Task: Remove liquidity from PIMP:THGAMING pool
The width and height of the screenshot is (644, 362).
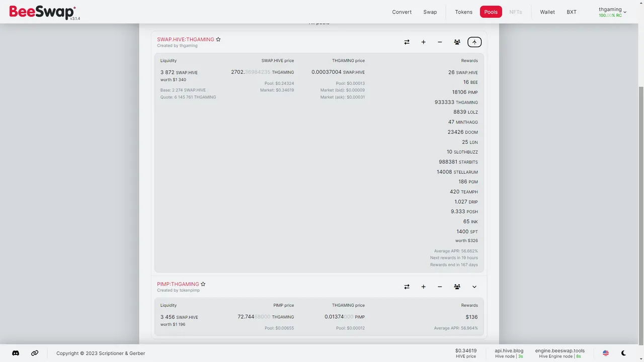Action: point(440,287)
